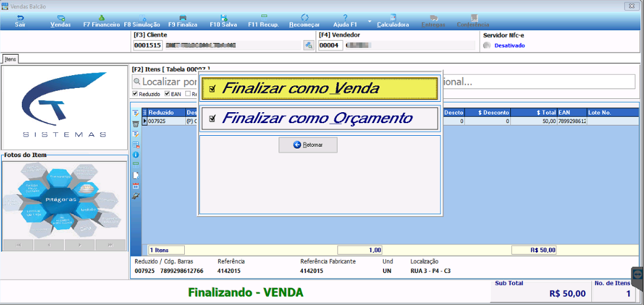The height and width of the screenshot is (305, 644).
Task: Open Ajuda F1 help
Action: (x=345, y=21)
